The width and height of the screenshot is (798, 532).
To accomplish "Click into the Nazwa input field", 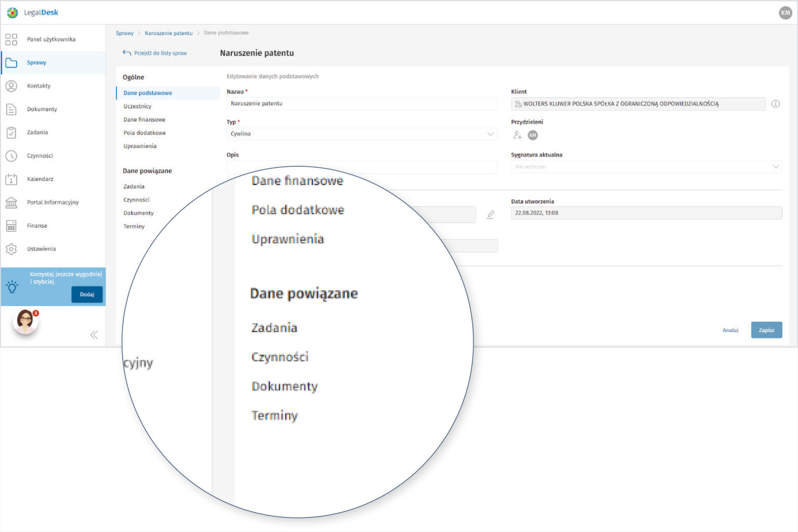I will coord(362,104).
